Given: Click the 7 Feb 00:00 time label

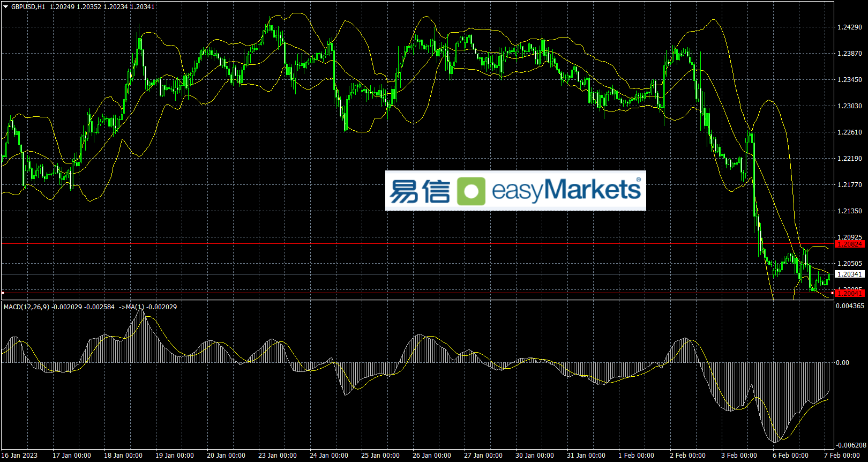Looking at the screenshot, I should click(842, 456).
